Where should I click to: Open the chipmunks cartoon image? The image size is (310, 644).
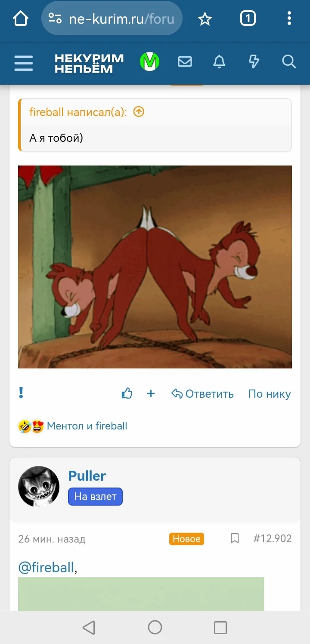pyautogui.click(x=155, y=267)
